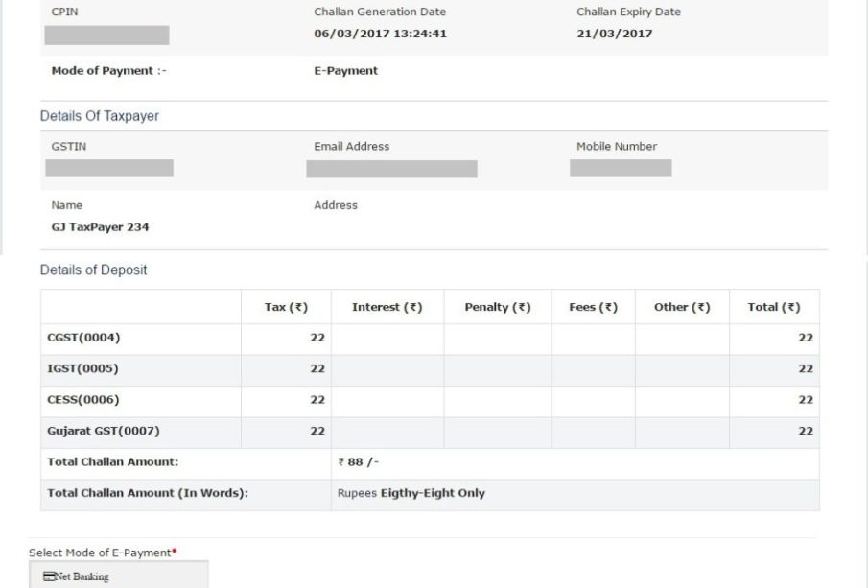Click the Interest column header
The image size is (868, 588).
point(387,307)
